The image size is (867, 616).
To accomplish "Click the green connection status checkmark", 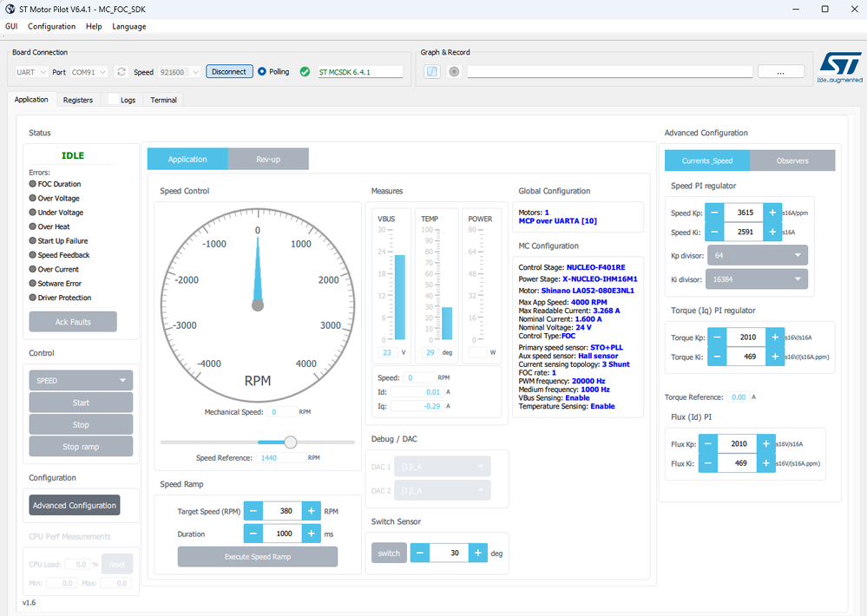I will click(x=305, y=72).
